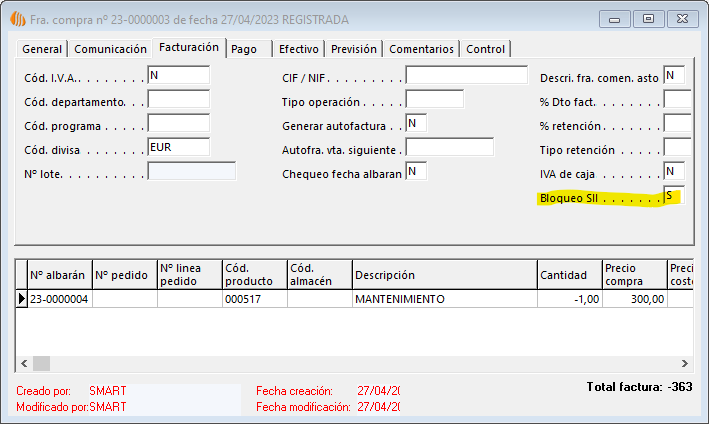Switch to the Comentarios tab
This screenshot has height=424, width=709.
422,49
